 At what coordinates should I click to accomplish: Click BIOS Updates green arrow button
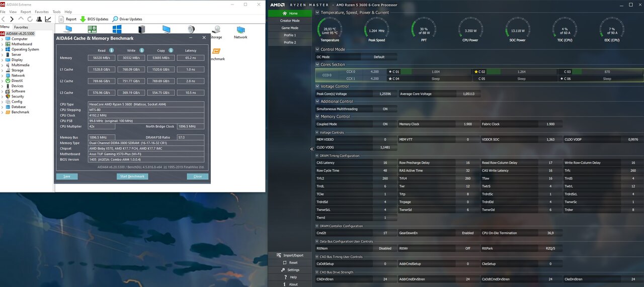pos(94,19)
